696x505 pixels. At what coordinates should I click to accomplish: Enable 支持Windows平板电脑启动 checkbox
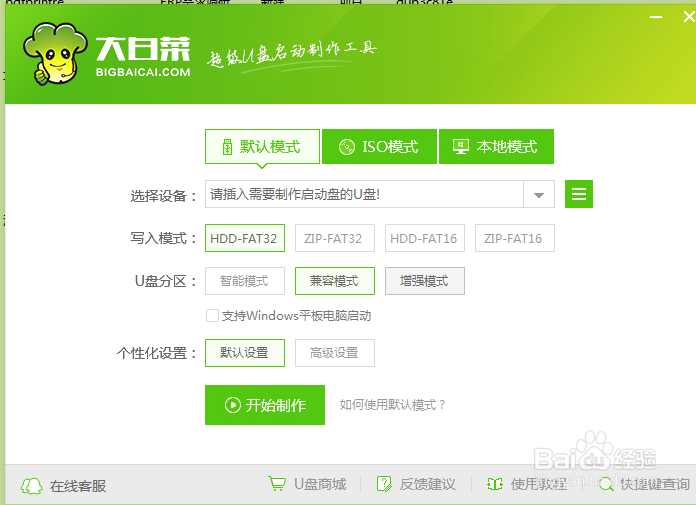(212, 316)
